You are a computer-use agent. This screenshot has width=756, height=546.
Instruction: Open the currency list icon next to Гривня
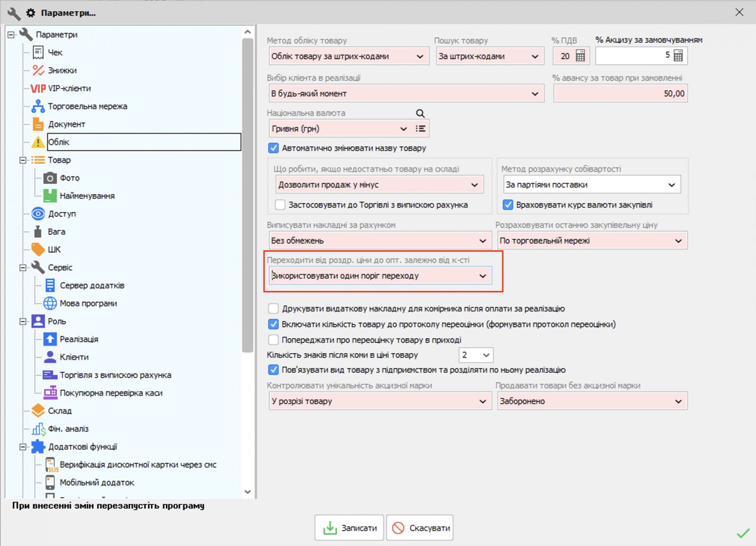(x=421, y=129)
